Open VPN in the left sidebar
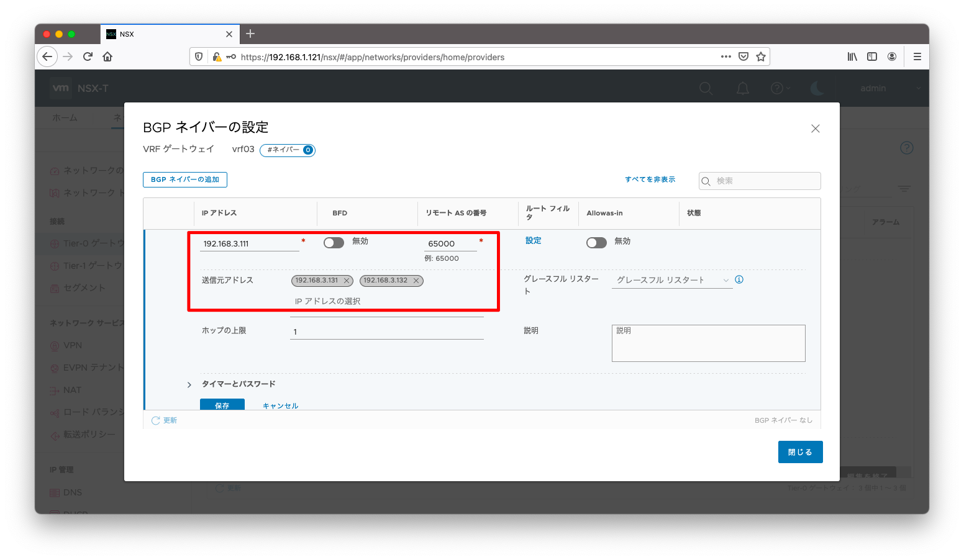 click(x=73, y=345)
